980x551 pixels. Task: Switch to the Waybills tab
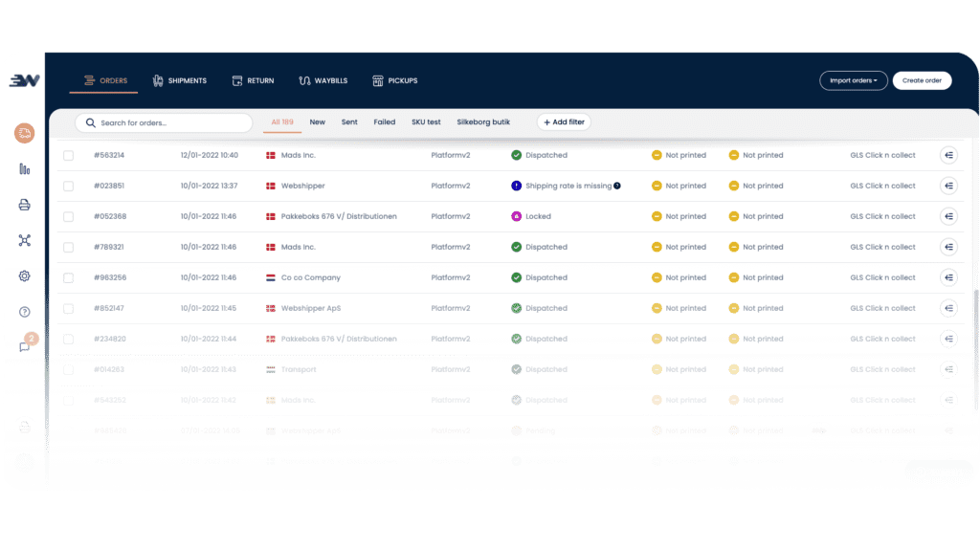click(323, 80)
